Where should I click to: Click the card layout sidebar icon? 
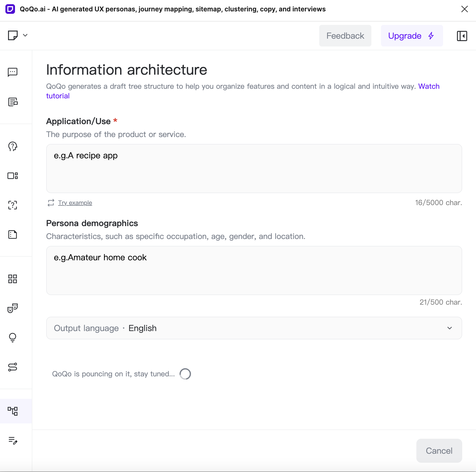[13, 176]
